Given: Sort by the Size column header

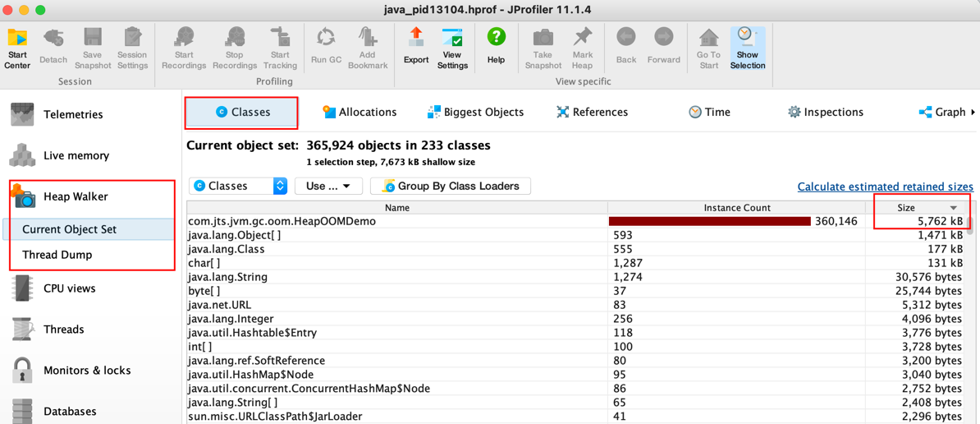Looking at the screenshot, I should pos(916,208).
